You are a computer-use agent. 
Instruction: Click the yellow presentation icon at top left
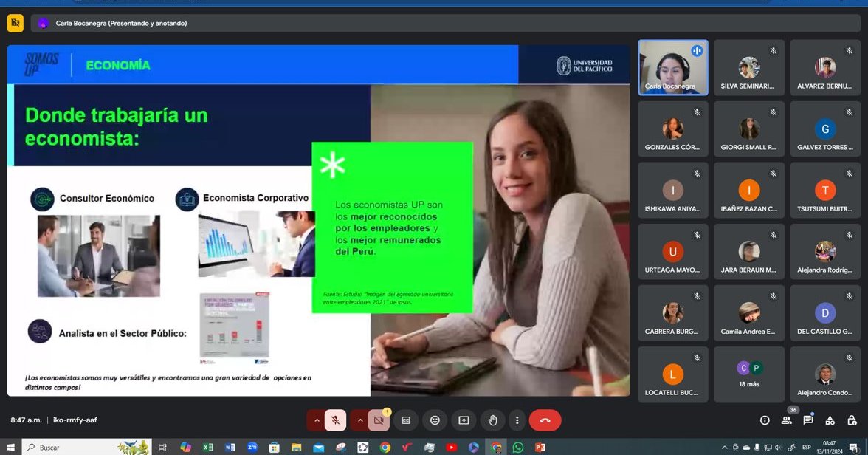click(x=15, y=23)
